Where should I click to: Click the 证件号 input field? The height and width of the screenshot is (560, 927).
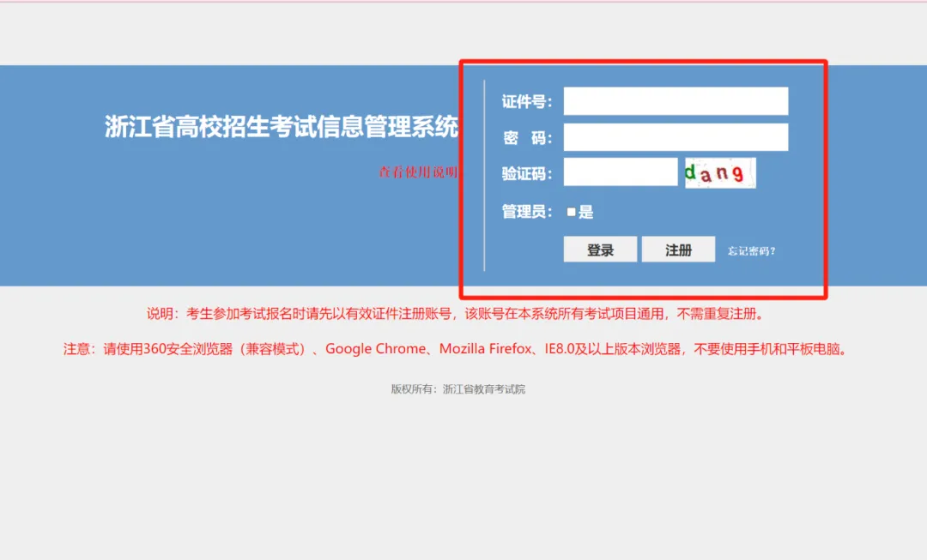pyautogui.click(x=676, y=101)
